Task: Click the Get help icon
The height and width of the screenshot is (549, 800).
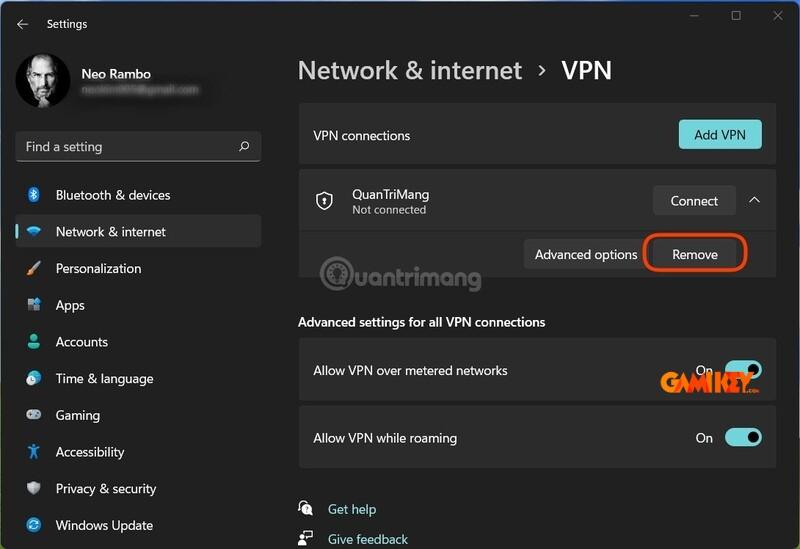Action: click(x=305, y=508)
